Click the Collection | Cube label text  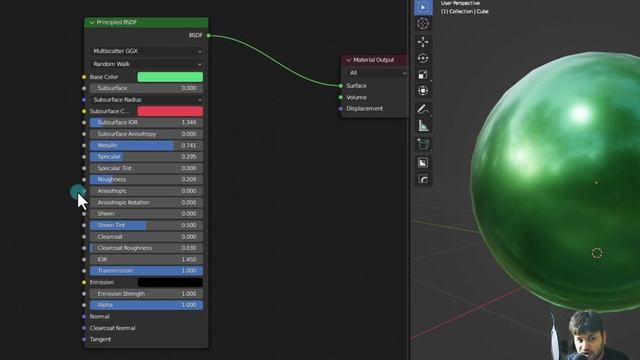(x=464, y=11)
